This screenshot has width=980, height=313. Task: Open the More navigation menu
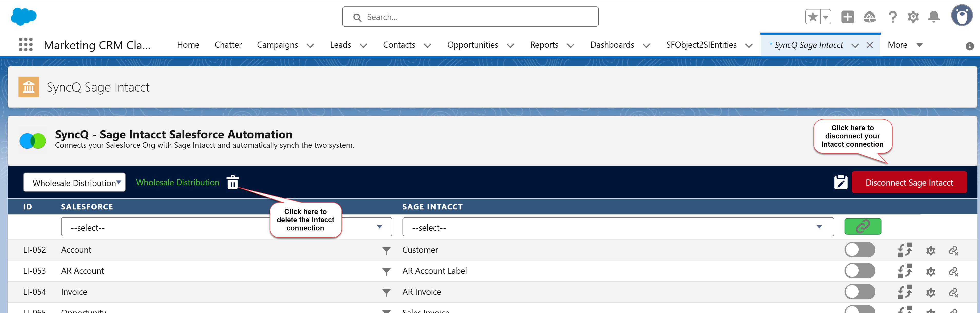[905, 45]
